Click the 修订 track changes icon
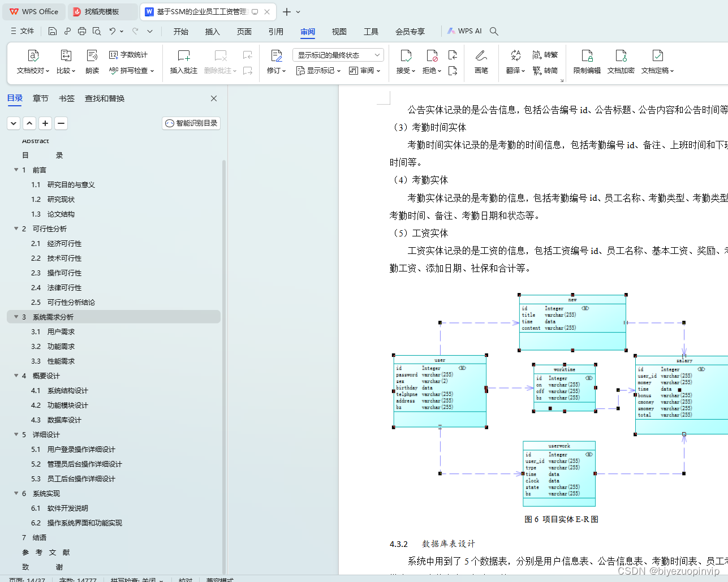Viewport: 728px width, 582px height. (x=276, y=55)
